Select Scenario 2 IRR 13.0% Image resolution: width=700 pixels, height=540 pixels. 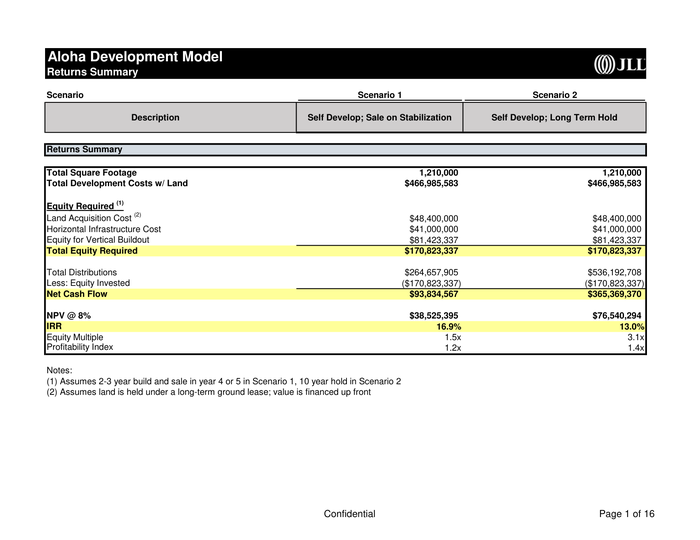coord(632,327)
